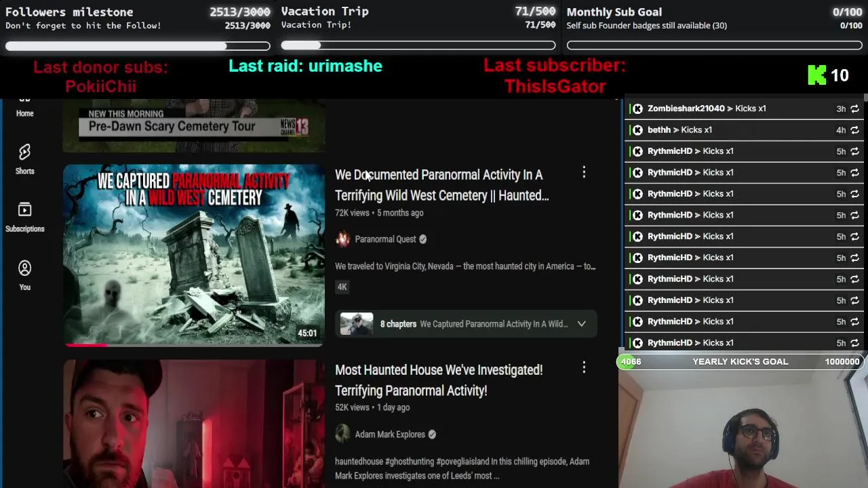
Task: Click Kick logo icon on bethh row
Action: (x=637, y=130)
